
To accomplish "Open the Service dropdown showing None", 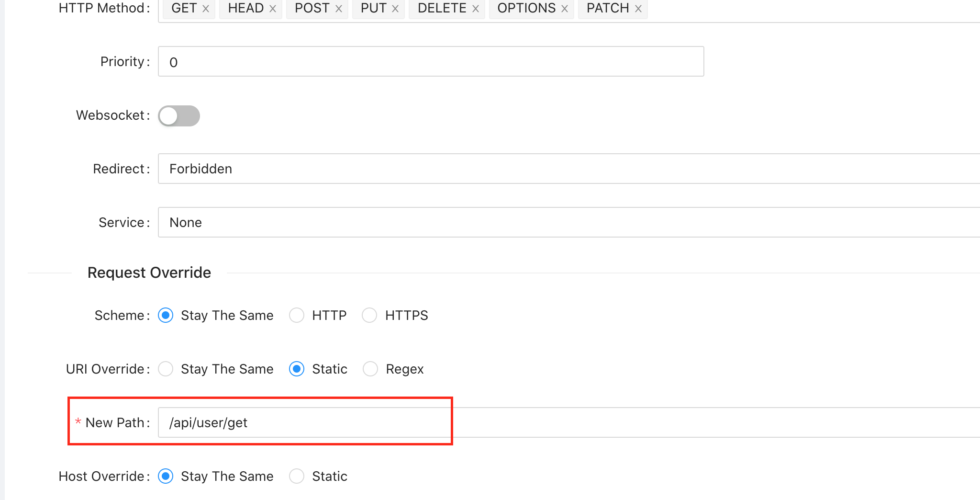I will point(431,222).
